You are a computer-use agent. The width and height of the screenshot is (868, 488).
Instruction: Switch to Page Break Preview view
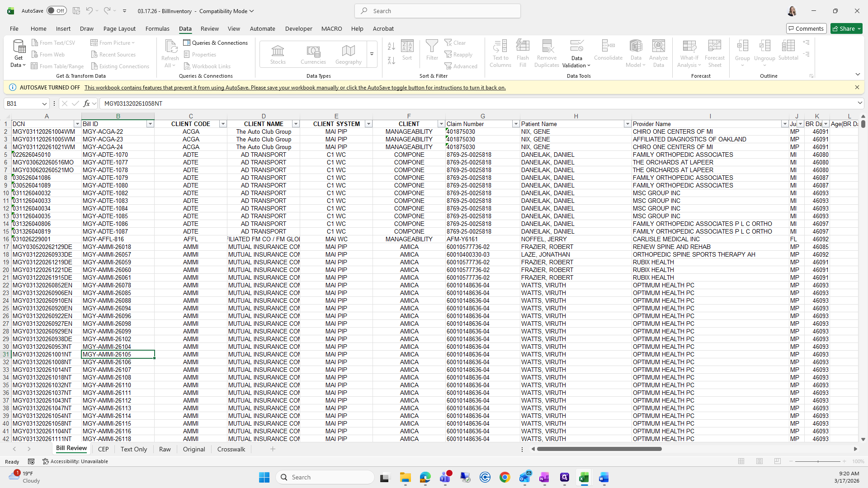[777, 461]
